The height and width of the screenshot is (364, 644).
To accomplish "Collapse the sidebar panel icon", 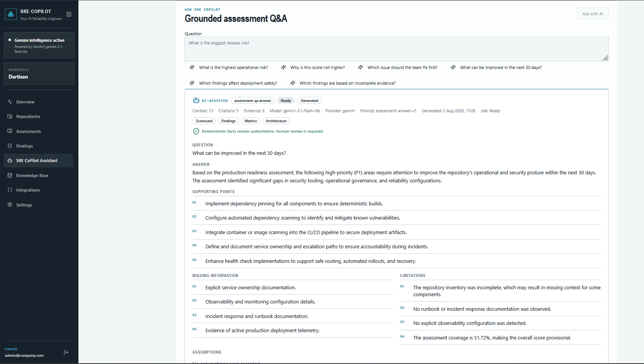I will tap(69, 14).
